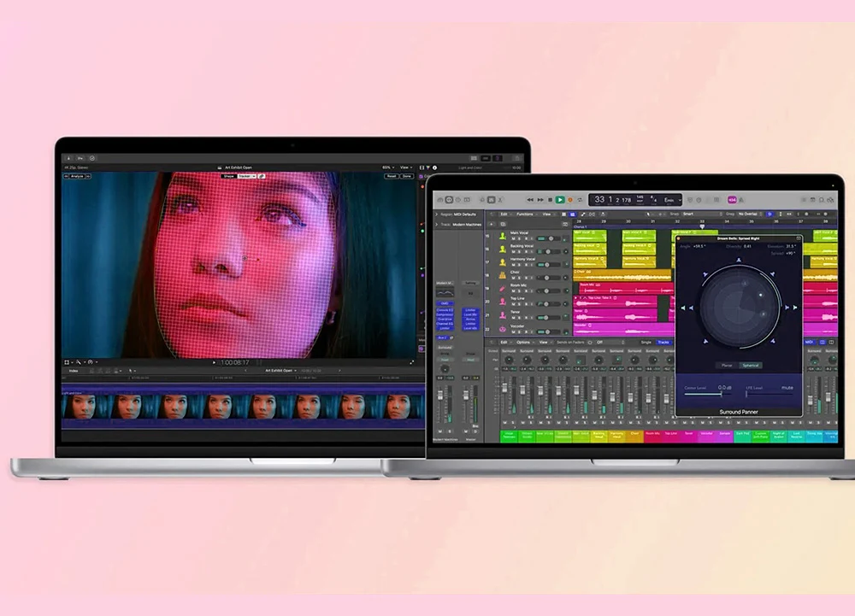The height and width of the screenshot is (616, 855).
Task: Click the Shape button in Final Cut viewer
Action: coord(228,176)
